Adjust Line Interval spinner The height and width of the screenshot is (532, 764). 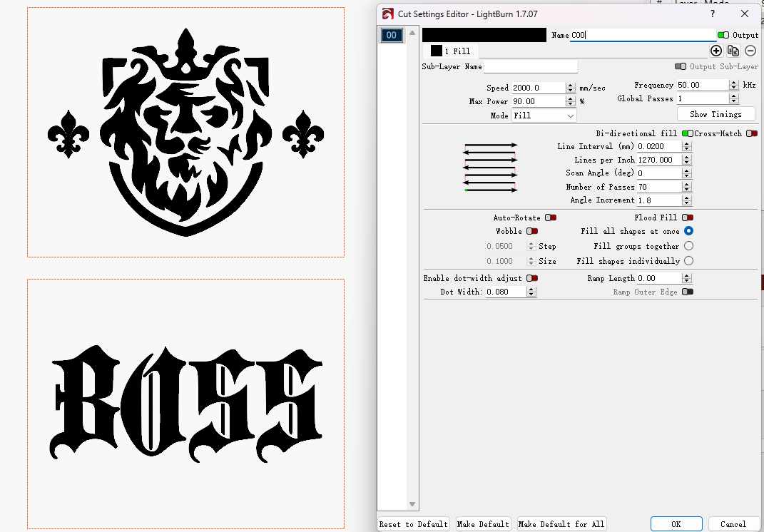tap(687, 146)
